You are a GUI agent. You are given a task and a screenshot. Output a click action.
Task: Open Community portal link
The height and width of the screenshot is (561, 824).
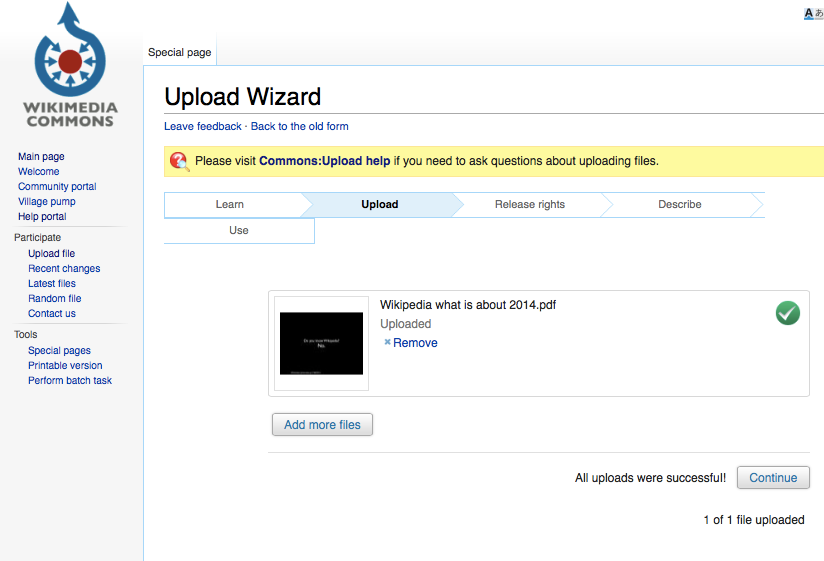(57, 186)
